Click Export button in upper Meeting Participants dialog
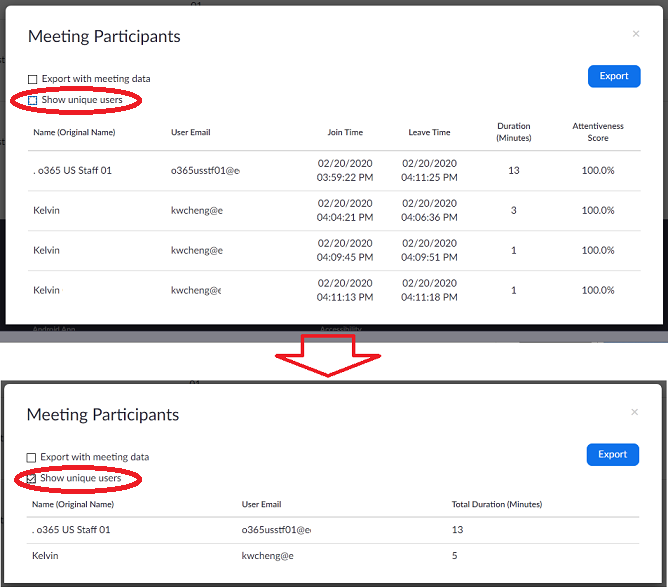Screen dimensions: 669x588 tap(614, 76)
